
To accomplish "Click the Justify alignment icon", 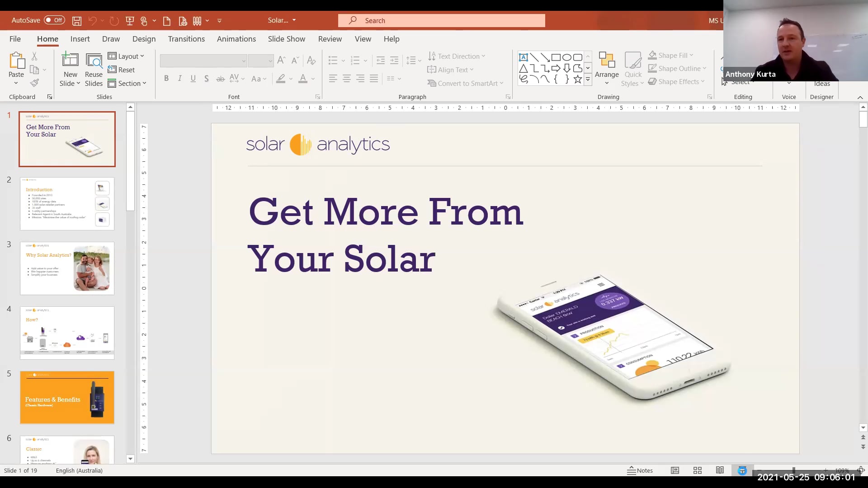I will pos(374,79).
